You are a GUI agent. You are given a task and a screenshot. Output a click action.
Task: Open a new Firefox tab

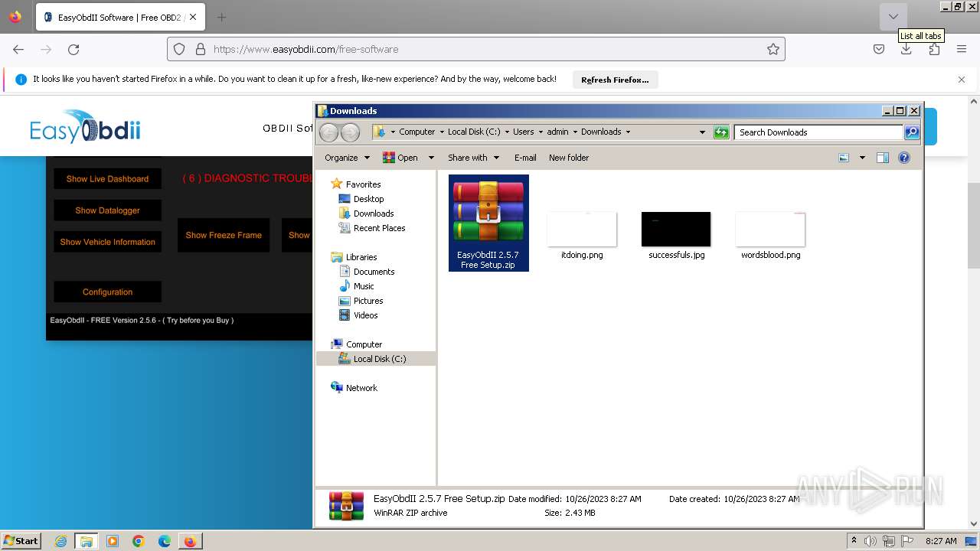[x=221, y=17]
